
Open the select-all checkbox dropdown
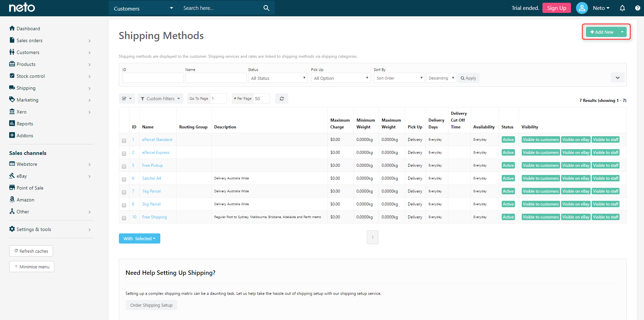[127, 99]
